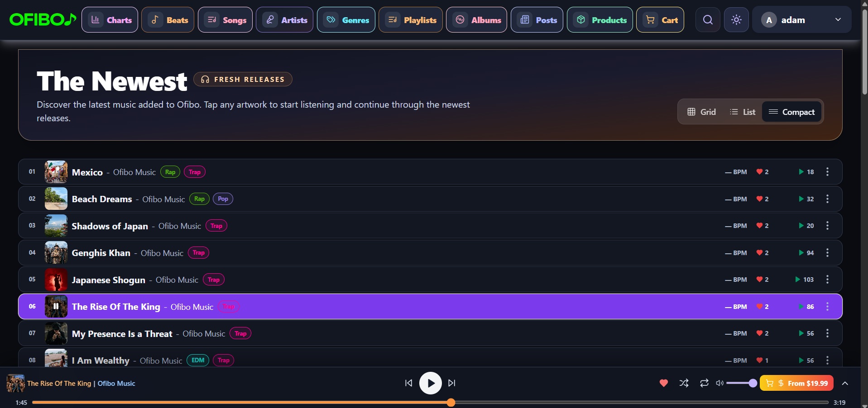Open the Beats section

tap(168, 20)
